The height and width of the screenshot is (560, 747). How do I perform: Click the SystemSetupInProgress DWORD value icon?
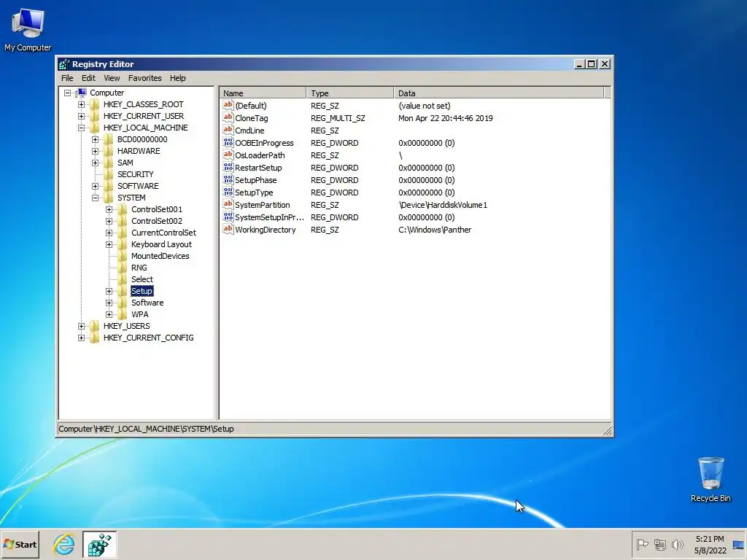(x=228, y=217)
